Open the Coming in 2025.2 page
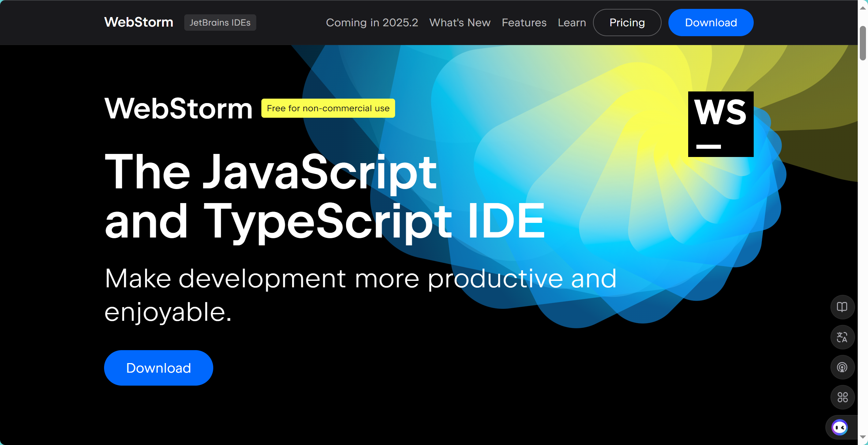The width and height of the screenshot is (868, 445). (x=372, y=23)
